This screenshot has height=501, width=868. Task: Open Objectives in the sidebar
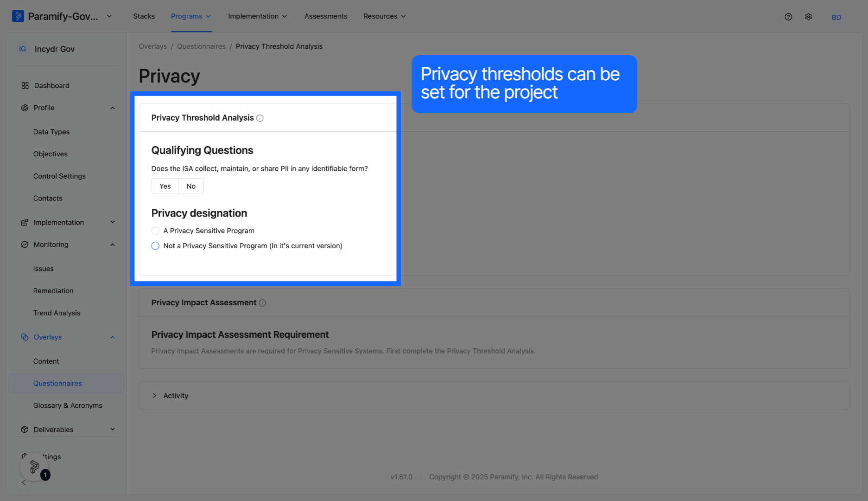[51, 154]
